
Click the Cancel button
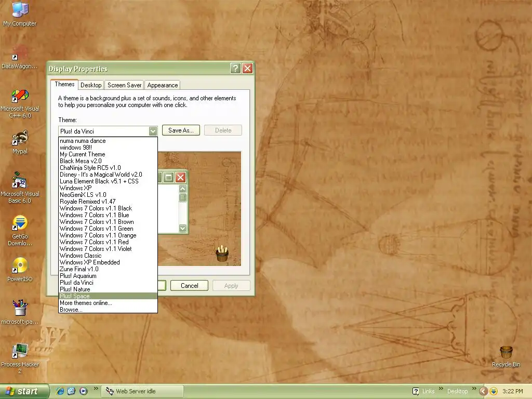[189, 286]
